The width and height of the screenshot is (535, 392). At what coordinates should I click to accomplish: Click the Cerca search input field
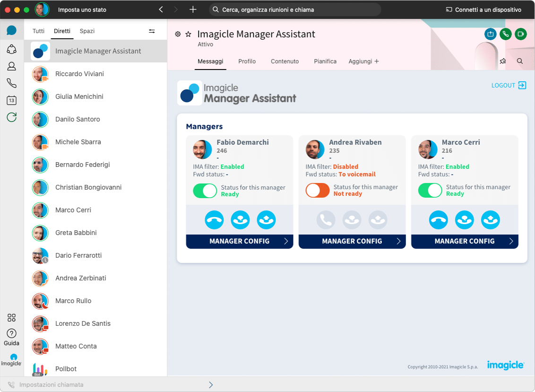[295, 9]
